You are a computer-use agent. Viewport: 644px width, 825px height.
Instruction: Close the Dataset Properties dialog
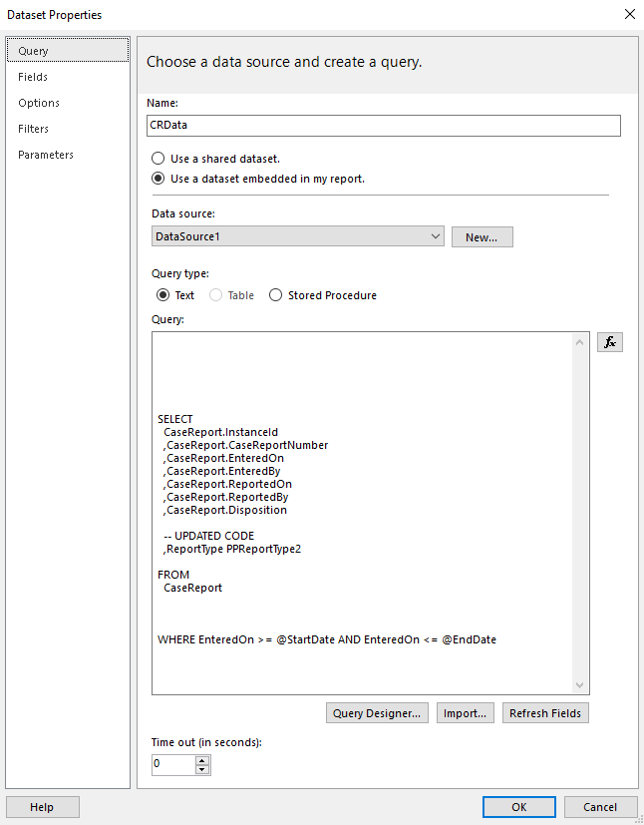click(x=629, y=15)
